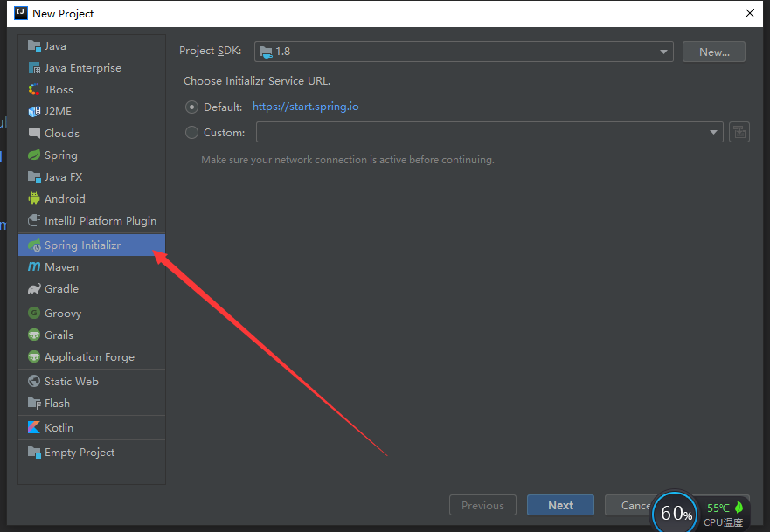Viewport: 770px width, 532px height.
Task: Click the Groovy list label
Action: pos(63,313)
